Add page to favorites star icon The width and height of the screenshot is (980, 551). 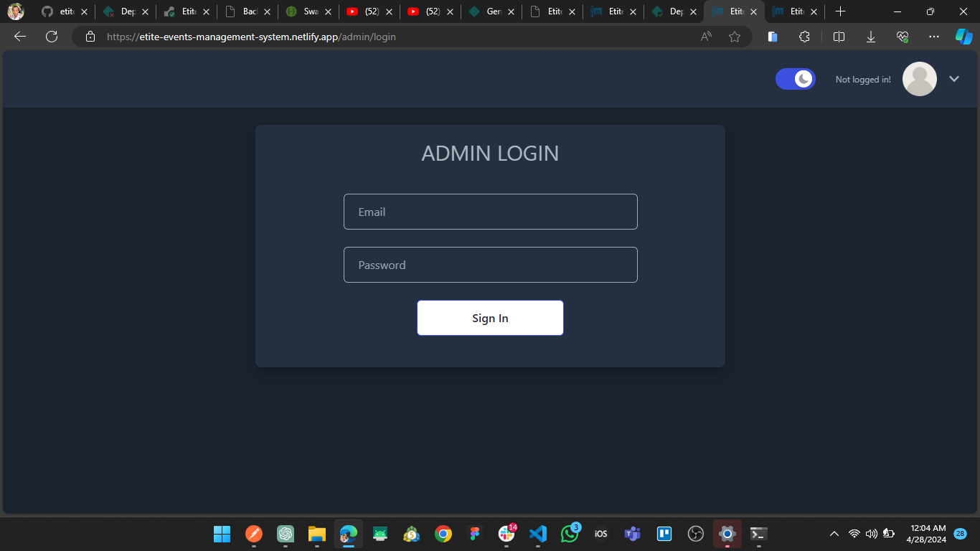pos(735,37)
